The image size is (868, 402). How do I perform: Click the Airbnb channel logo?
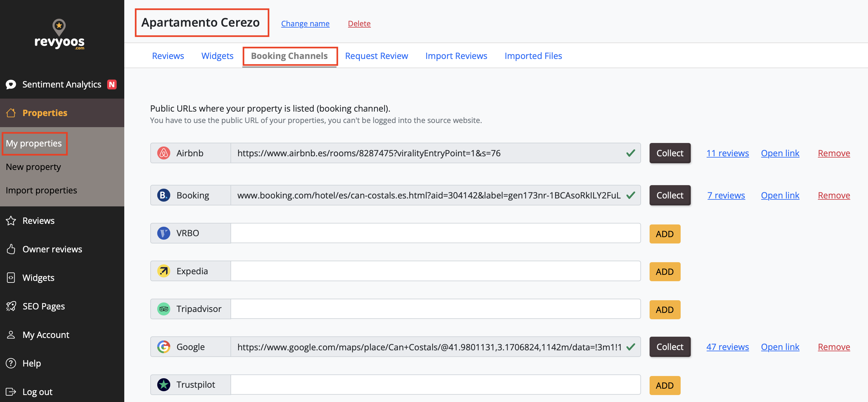tap(164, 153)
